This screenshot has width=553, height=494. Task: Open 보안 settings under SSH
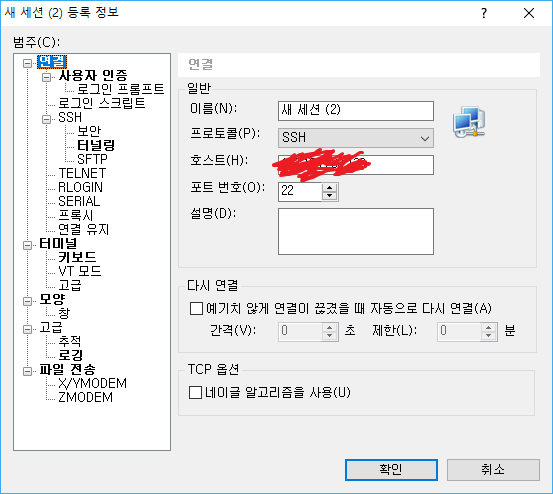89,132
